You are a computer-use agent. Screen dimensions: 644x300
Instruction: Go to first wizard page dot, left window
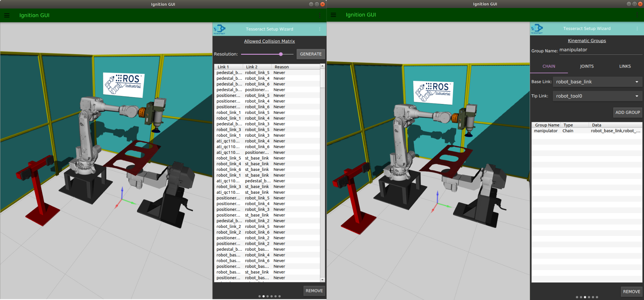tap(260, 296)
